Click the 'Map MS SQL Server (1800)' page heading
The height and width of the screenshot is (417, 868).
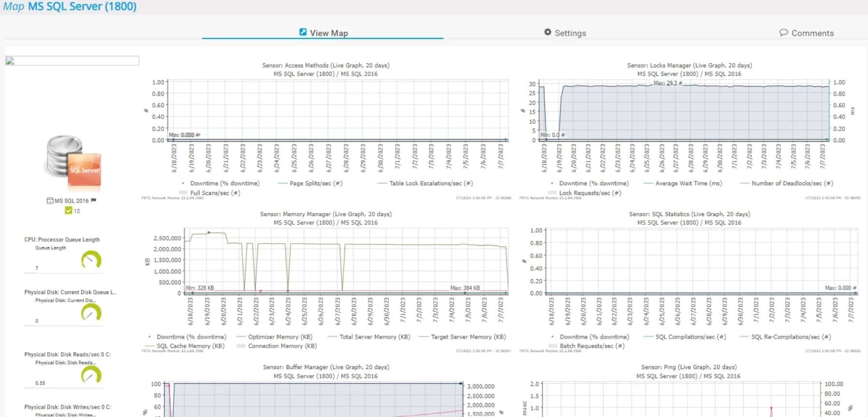(x=70, y=7)
